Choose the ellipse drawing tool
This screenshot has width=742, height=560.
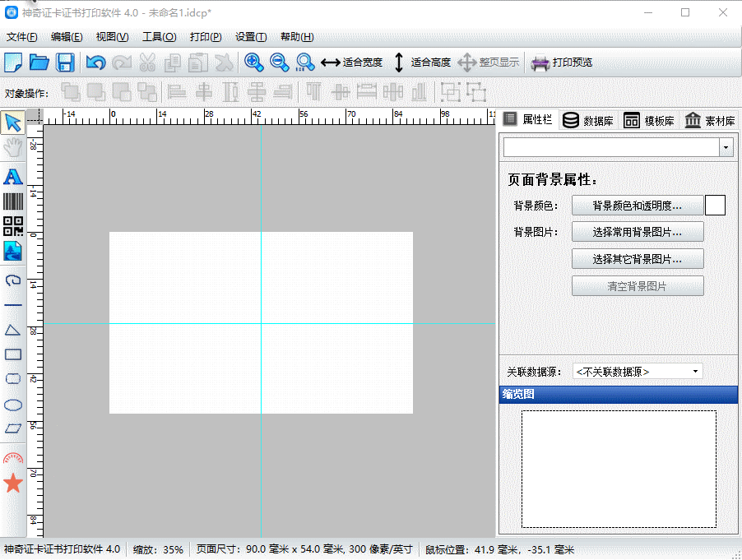12,405
